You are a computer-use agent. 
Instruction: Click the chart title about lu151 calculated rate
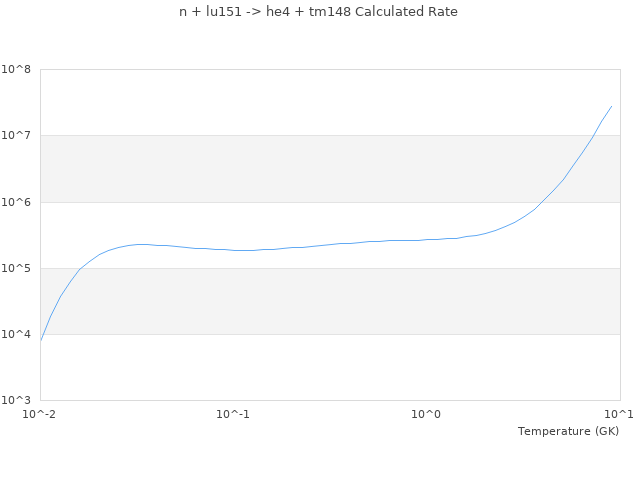(x=318, y=12)
